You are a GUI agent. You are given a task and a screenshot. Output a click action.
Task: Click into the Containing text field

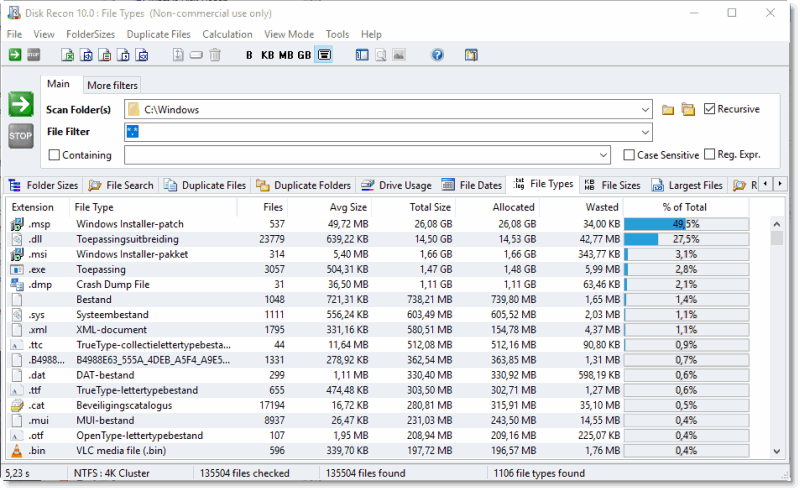tap(361, 155)
